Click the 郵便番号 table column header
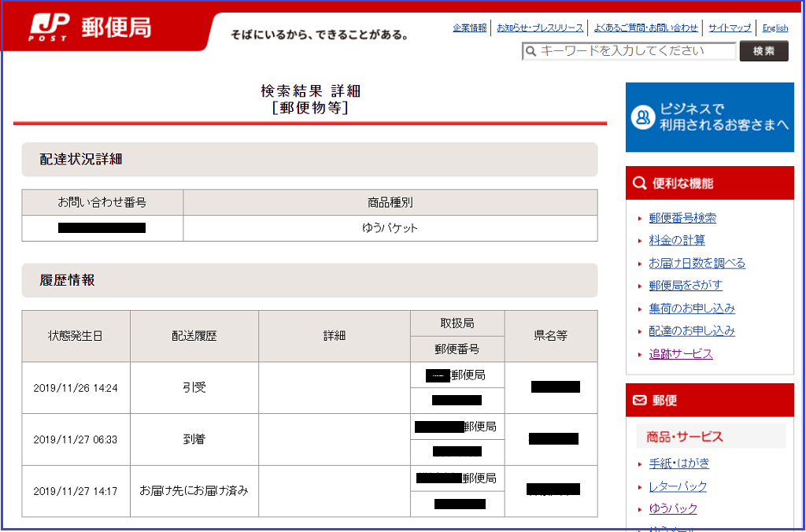This screenshot has width=806, height=532. coord(457,349)
